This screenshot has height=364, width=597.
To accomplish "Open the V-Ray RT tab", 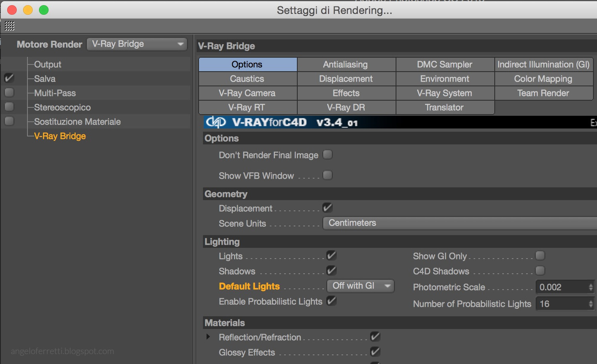I will 248,107.
